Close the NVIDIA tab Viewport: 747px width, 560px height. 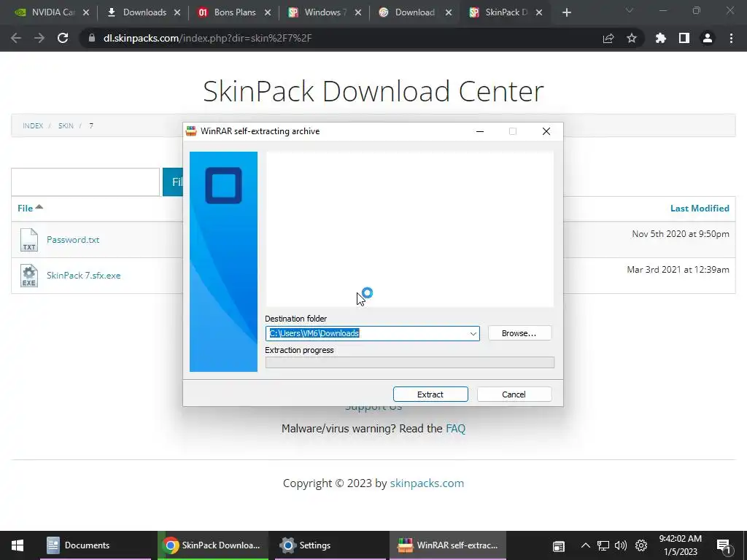pyautogui.click(x=86, y=12)
